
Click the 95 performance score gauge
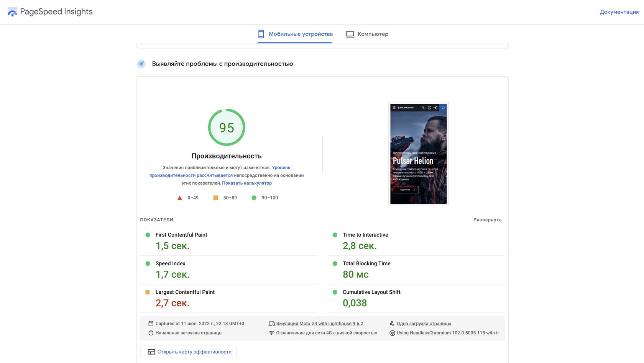click(227, 128)
